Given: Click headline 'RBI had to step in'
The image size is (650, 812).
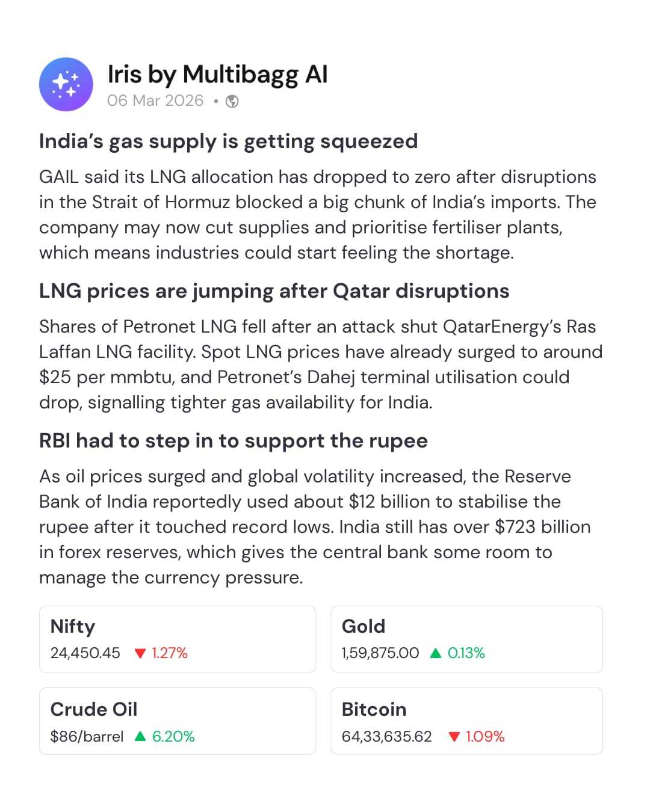Looking at the screenshot, I should tap(233, 440).
